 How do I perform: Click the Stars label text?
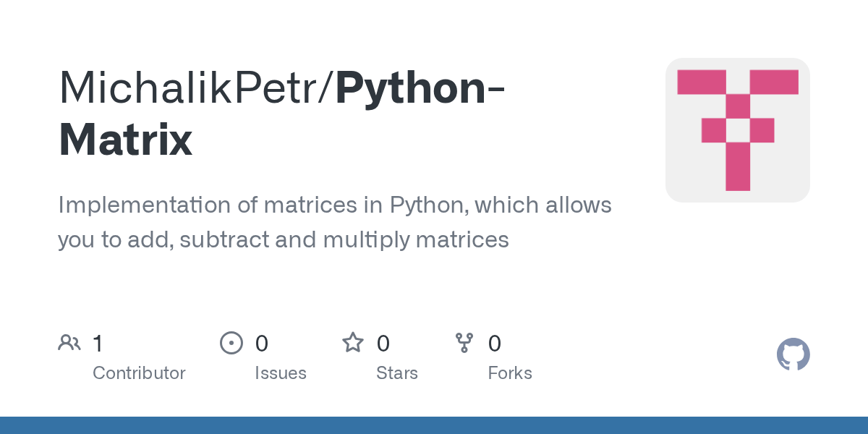tap(397, 373)
